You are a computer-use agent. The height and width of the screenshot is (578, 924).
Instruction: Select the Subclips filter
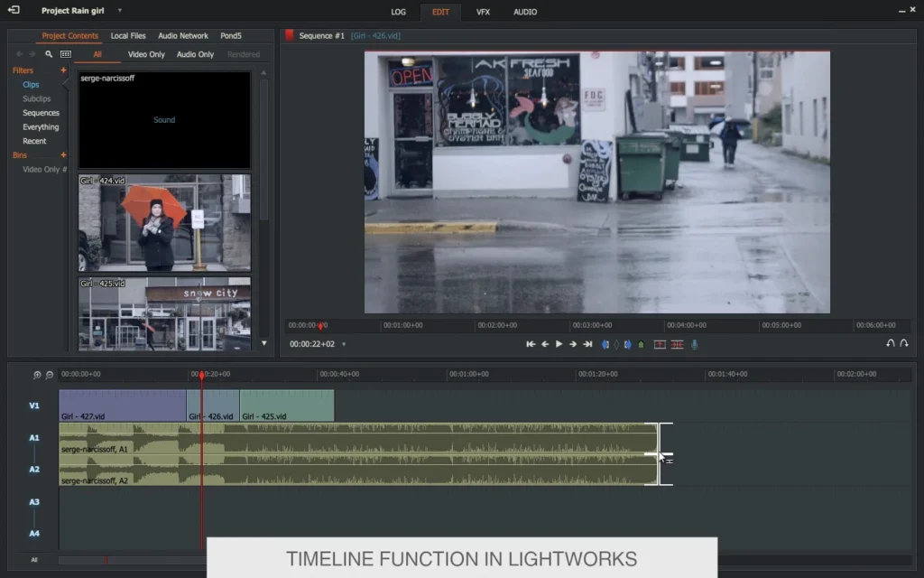tap(36, 99)
